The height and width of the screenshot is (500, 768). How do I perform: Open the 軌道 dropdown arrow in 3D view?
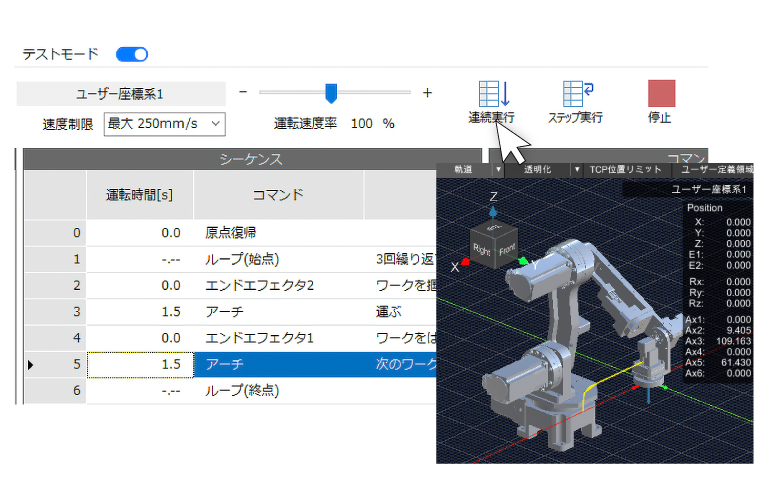click(499, 169)
